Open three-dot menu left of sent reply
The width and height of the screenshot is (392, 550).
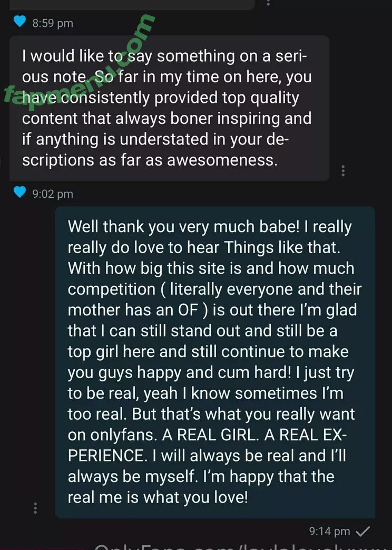tap(35, 508)
